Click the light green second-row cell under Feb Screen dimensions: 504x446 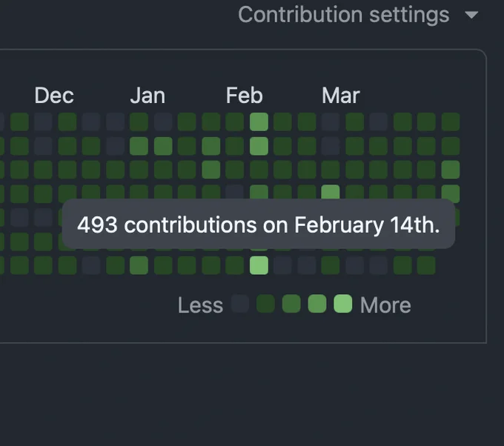tap(259, 146)
